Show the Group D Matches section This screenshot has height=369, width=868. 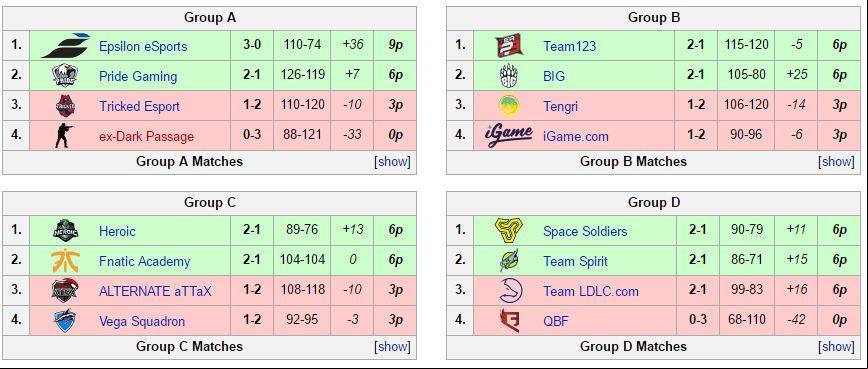point(836,346)
